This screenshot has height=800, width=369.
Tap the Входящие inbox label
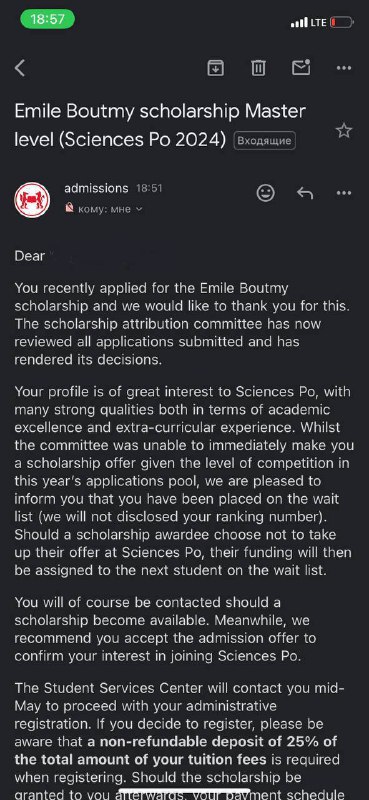tap(264, 141)
